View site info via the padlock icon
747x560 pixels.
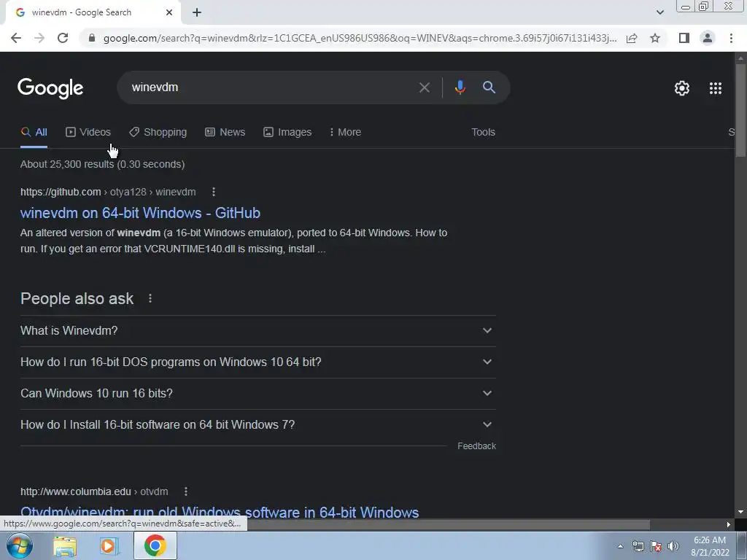coord(92,38)
